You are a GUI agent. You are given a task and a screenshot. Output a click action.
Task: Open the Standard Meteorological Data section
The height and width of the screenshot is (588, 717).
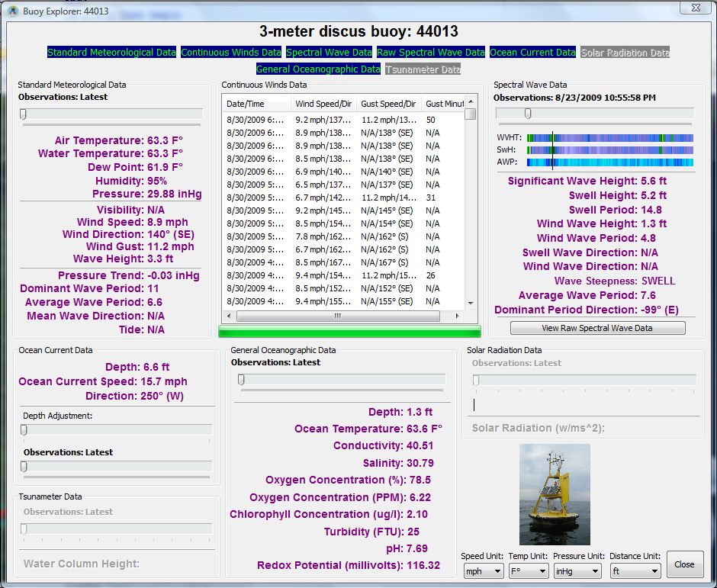110,53
